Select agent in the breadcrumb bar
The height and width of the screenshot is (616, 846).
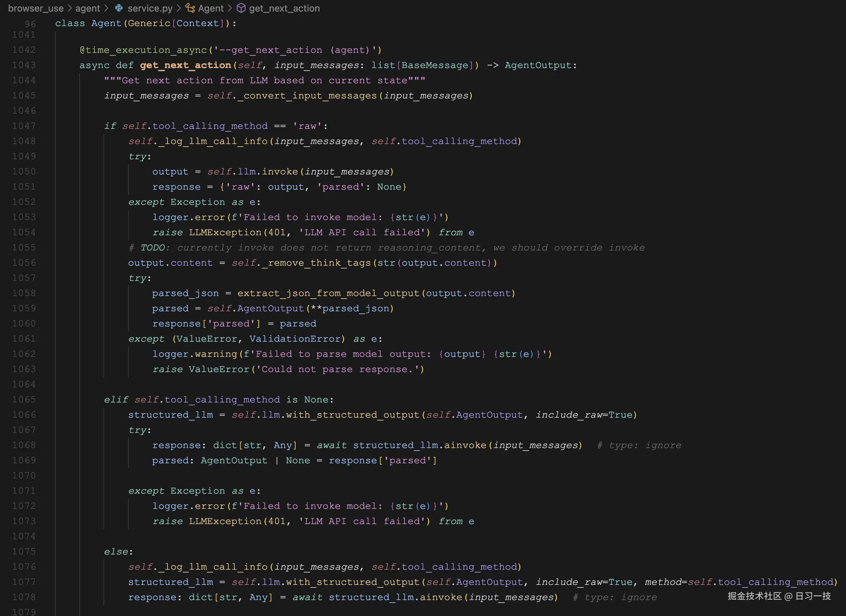(x=88, y=8)
